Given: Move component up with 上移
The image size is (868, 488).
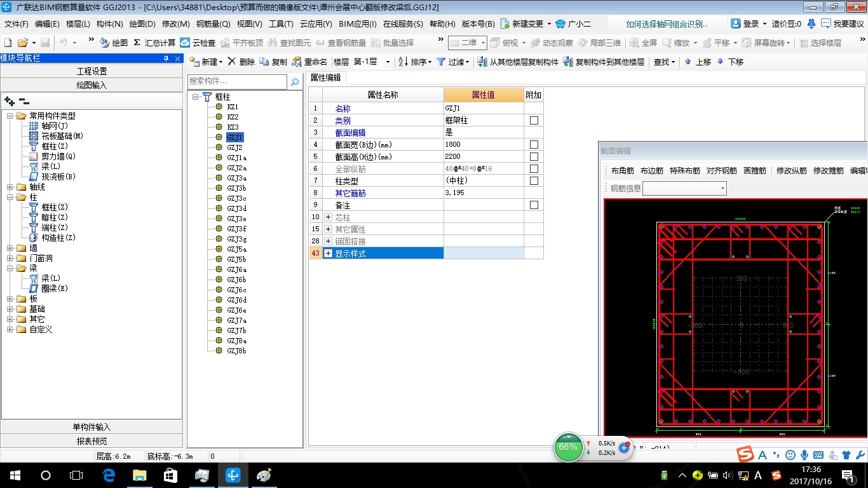Looking at the screenshot, I should pyautogui.click(x=697, y=62).
